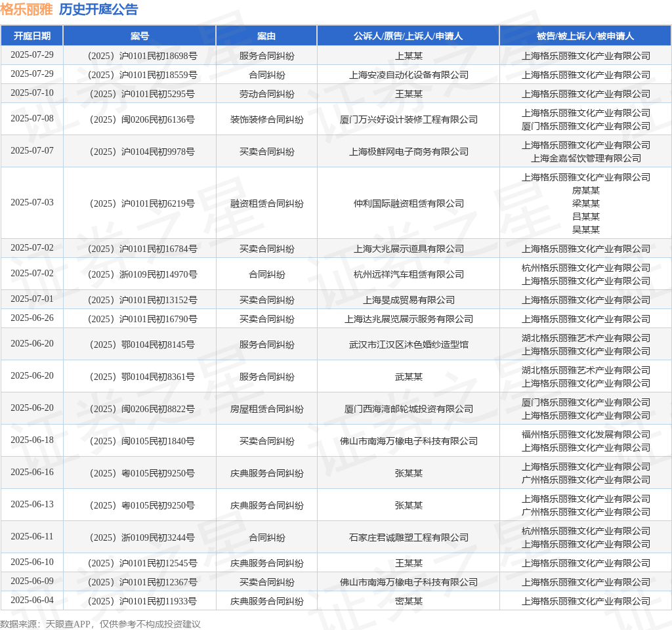Click defendant 房某某
672x630 pixels.
tap(585, 190)
